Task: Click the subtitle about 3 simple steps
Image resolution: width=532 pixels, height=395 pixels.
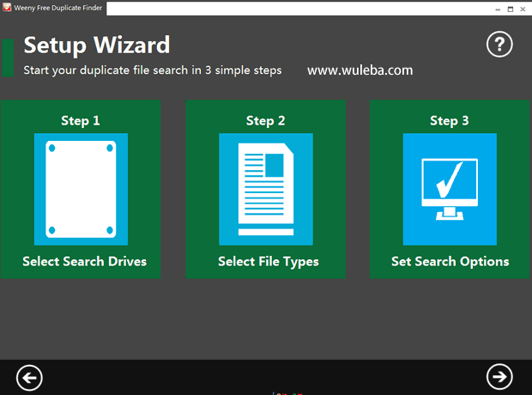Action: point(153,70)
